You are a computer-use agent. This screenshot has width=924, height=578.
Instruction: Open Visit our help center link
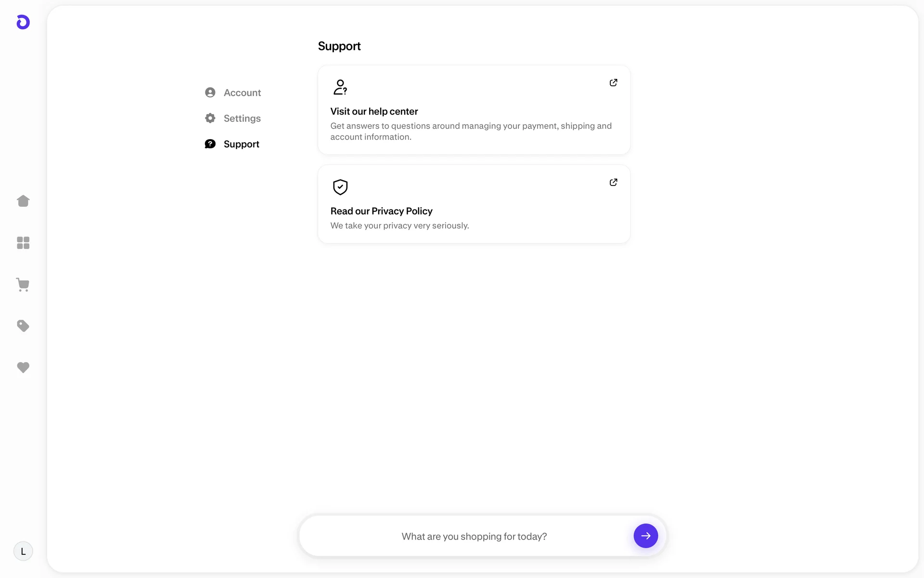pyautogui.click(x=374, y=111)
